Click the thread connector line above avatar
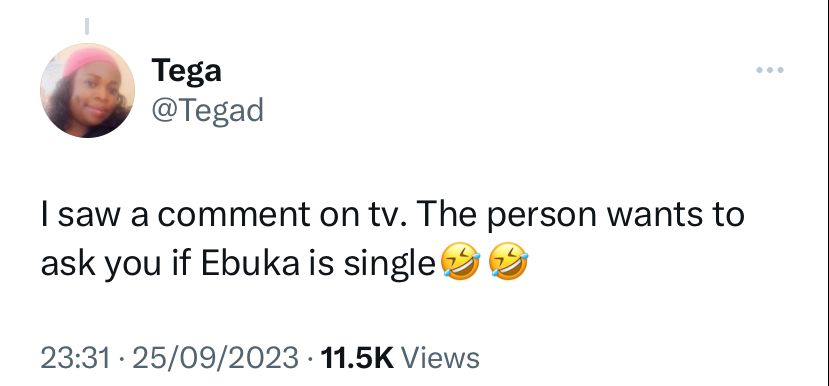 click(x=87, y=26)
